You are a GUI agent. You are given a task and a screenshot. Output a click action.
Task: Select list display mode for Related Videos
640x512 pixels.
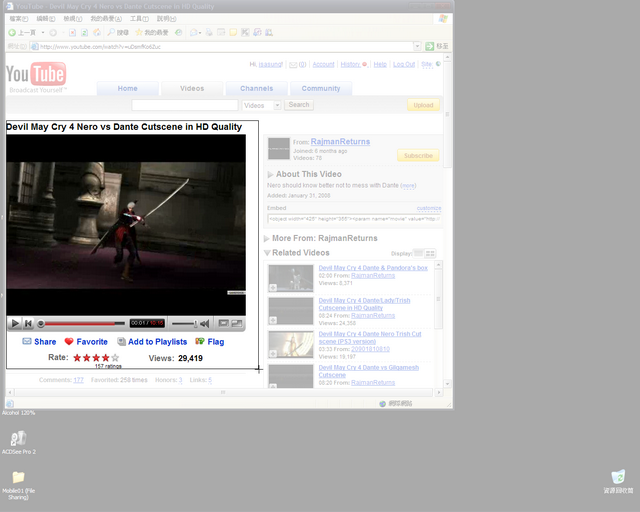[x=418, y=254]
